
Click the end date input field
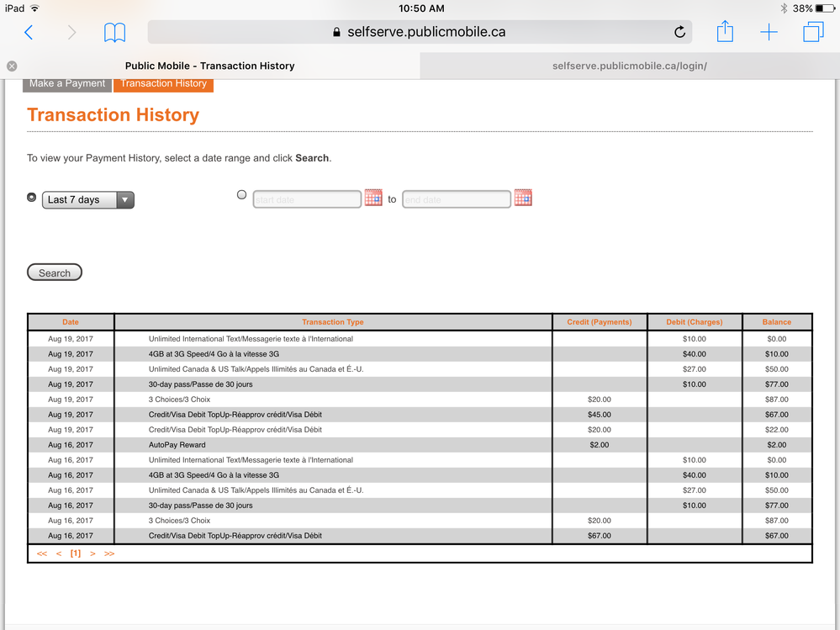coord(456,199)
